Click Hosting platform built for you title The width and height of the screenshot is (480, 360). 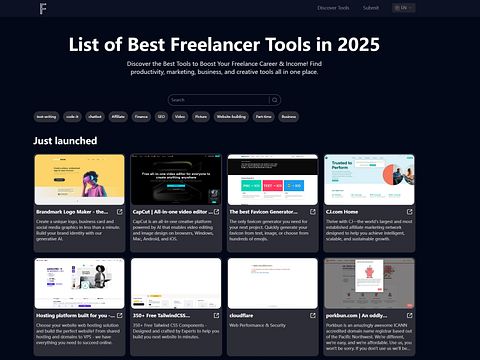tap(75, 316)
